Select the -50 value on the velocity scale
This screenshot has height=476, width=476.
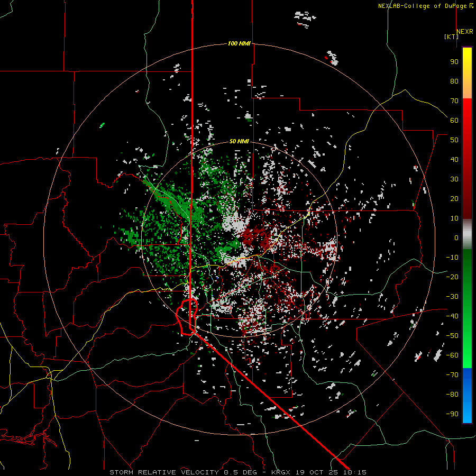click(x=452, y=336)
